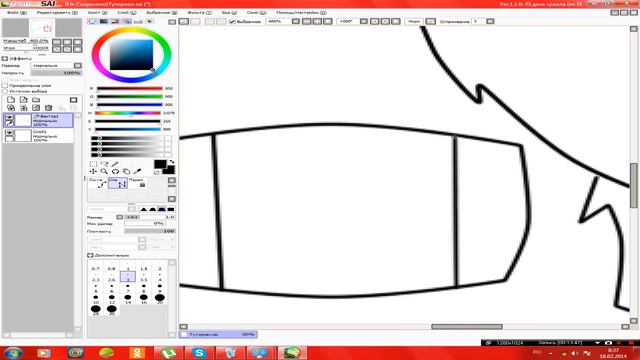Image resolution: width=640 pixels, height=360 pixels.
Task: Click the canvas horizontal scrollbar thumb
Action: [x=467, y=327]
